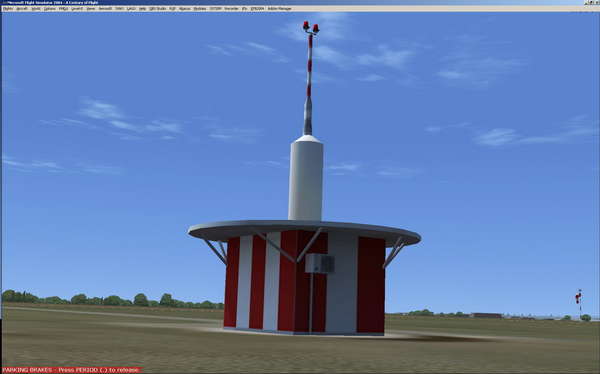Open the Views menu
The height and width of the screenshot is (374, 600).
click(91, 8)
